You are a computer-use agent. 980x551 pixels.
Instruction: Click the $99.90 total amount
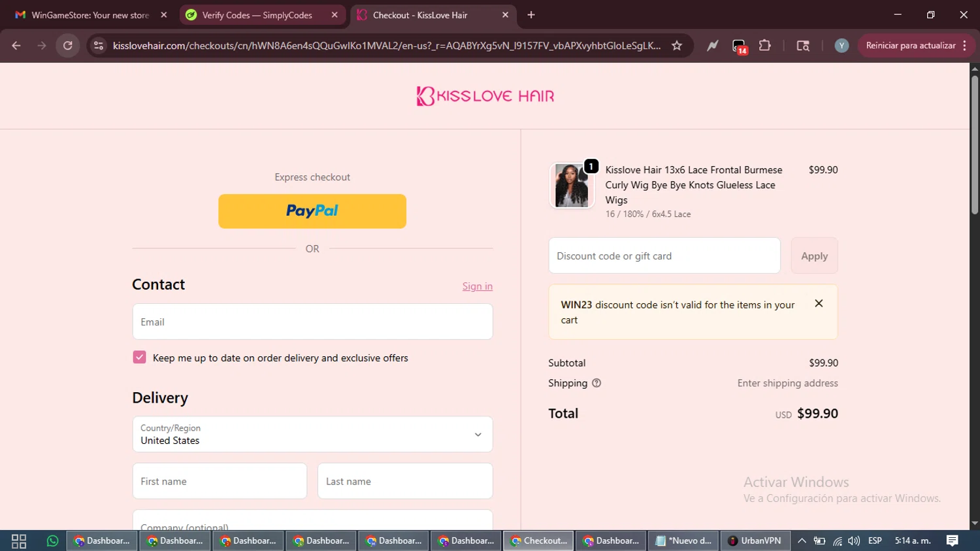pyautogui.click(x=817, y=414)
